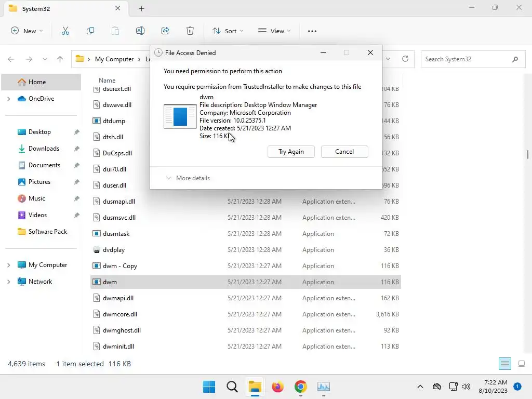
Task: Click the Paste clipboard icon in toolbar
Action: click(x=115, y=31)
